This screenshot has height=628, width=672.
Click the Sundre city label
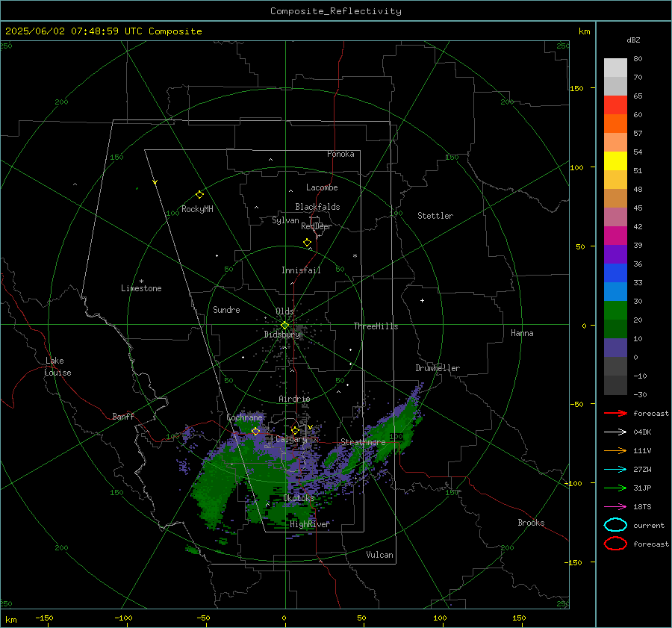(226, 310)
